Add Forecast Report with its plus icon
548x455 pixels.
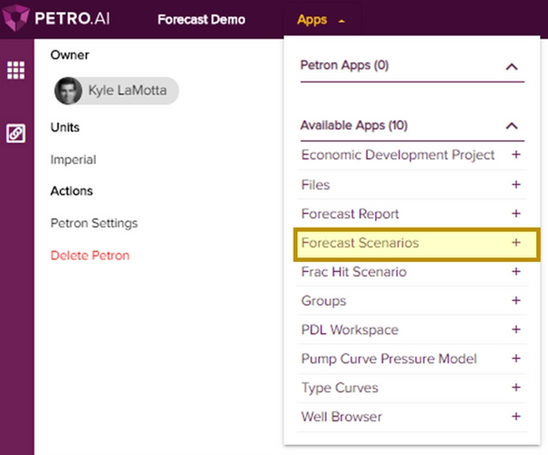tap(516, 214)
